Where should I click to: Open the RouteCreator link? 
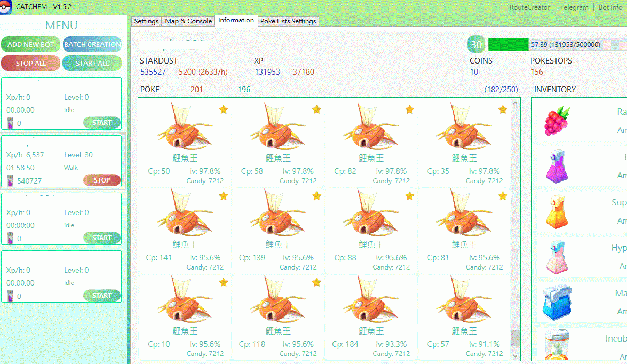[x=529, y=7]
